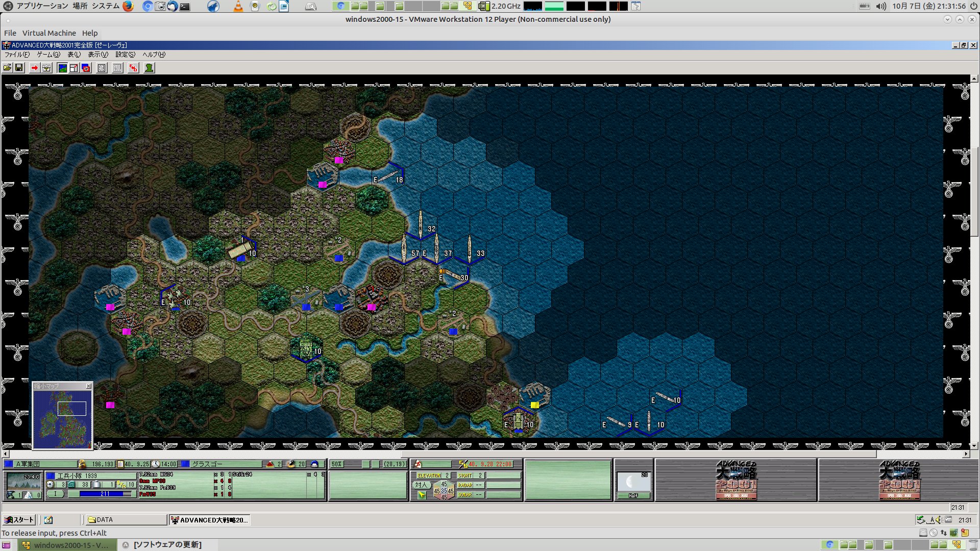Screen dimensions: 980x551
Task: Click the airfield hex with blue flag labeled 3
Action: (307, 299)
